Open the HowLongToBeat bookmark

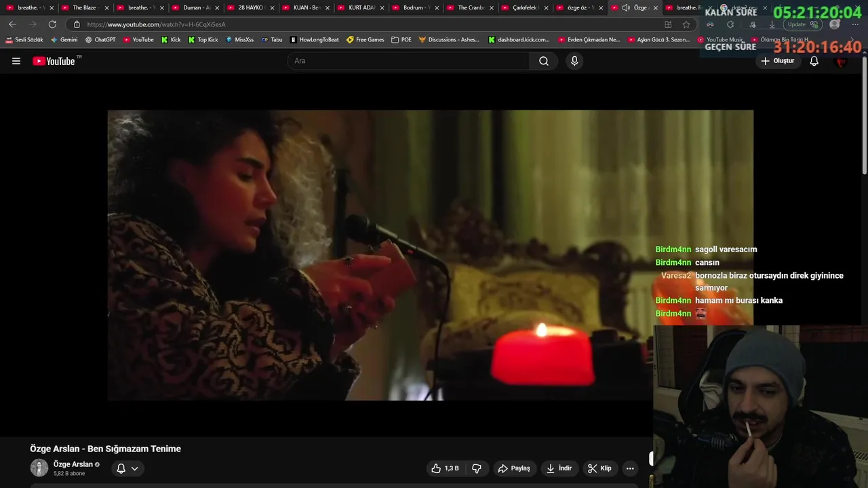314,40
